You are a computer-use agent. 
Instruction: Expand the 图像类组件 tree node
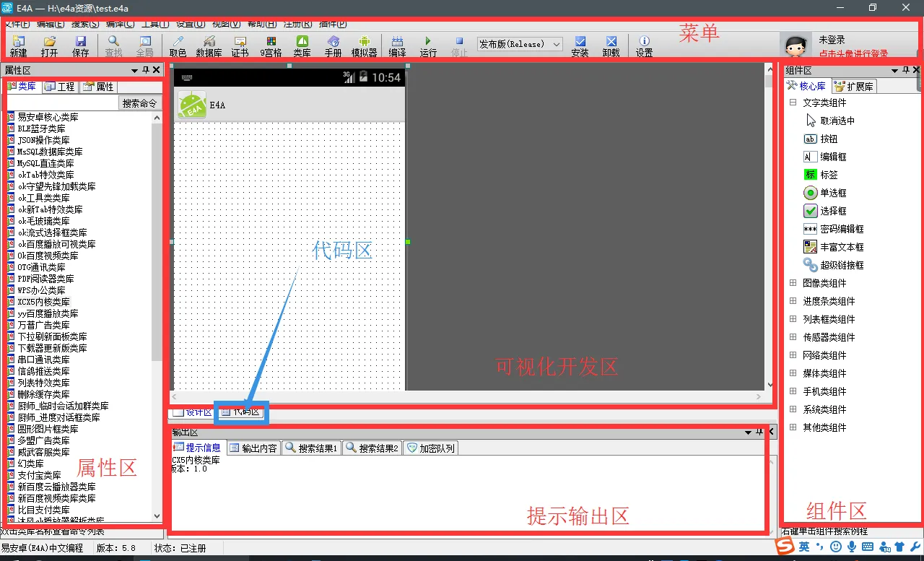pos(793,283)
